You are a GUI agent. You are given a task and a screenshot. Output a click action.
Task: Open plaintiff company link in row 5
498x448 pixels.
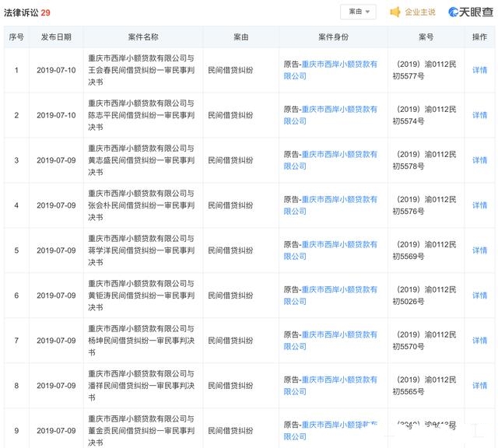point(330,250)
